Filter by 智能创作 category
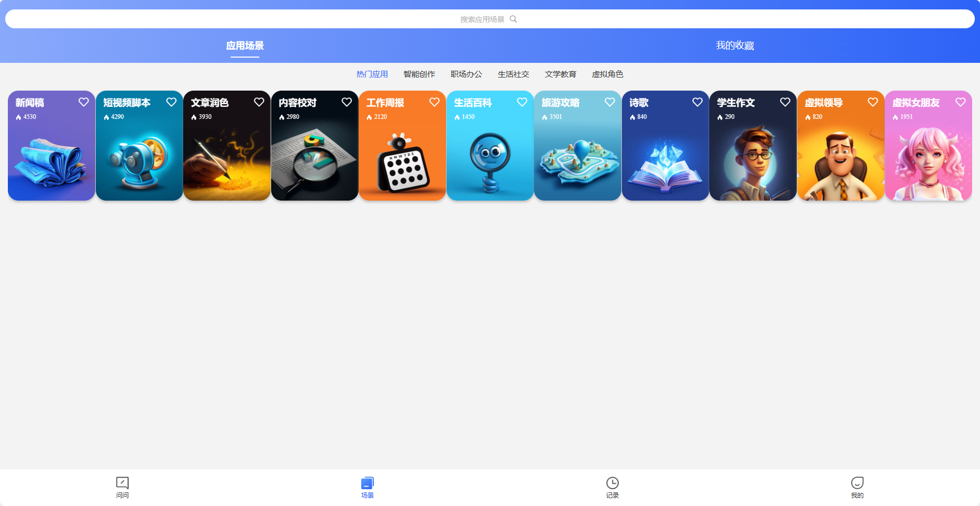This screenshot has height=506, width=980. (419, 74)
